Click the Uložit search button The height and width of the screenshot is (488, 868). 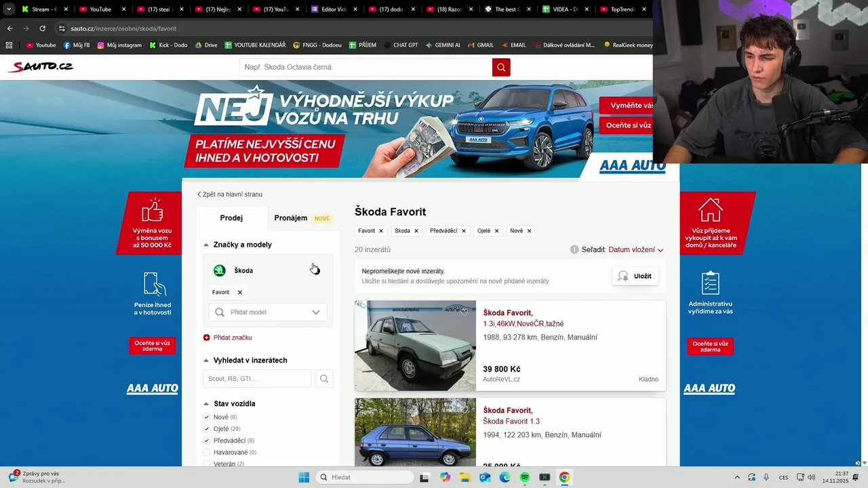coord(635,277)
